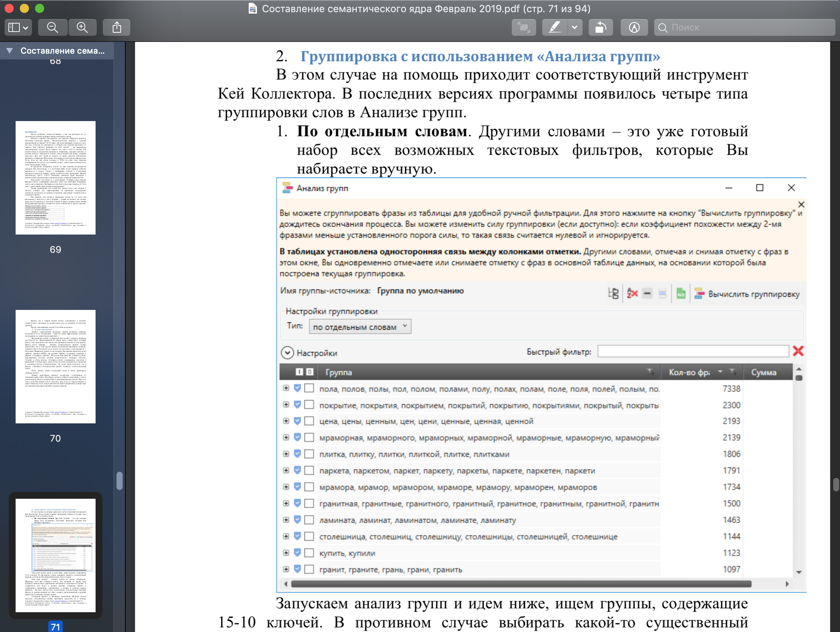This screenshot has height=632, width=840.
Task: Click the Анализ групп window icon
Action: [287, 188]
